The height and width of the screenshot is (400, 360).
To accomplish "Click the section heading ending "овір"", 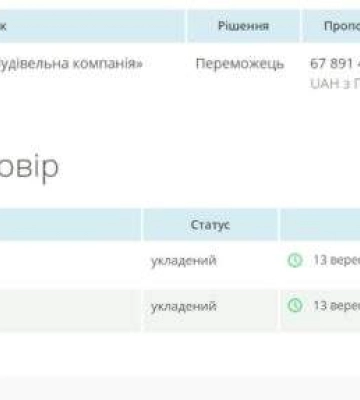I will (x=29, y=167).
